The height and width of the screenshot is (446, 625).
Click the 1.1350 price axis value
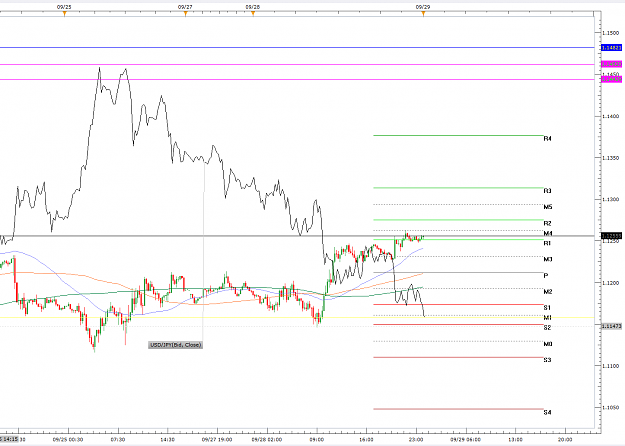[x=611, y=158]
